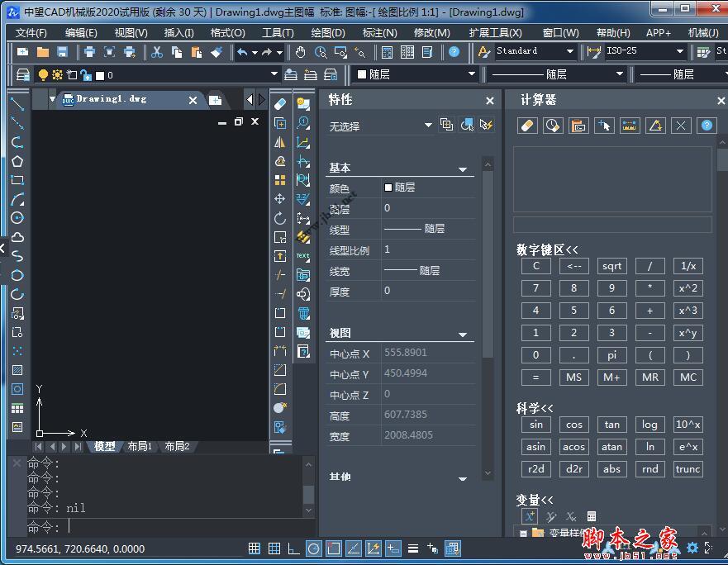Click the Save icon in the toolbar
Viewport: 728px width, 565px height.
coord(62,52)
